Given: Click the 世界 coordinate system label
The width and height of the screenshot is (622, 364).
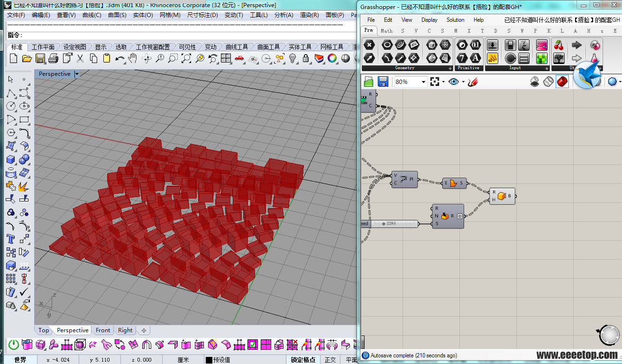Looking at the screenshot, I should [20, 360].
